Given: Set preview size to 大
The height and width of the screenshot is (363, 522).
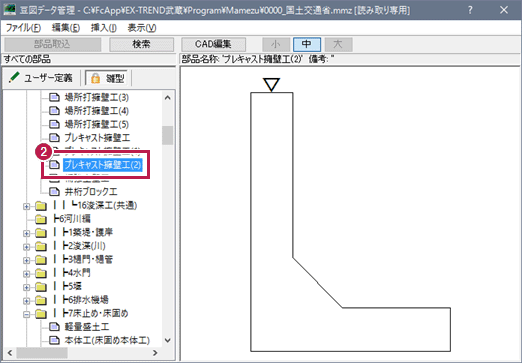Looking at the screenshot, I should [338, 44].
